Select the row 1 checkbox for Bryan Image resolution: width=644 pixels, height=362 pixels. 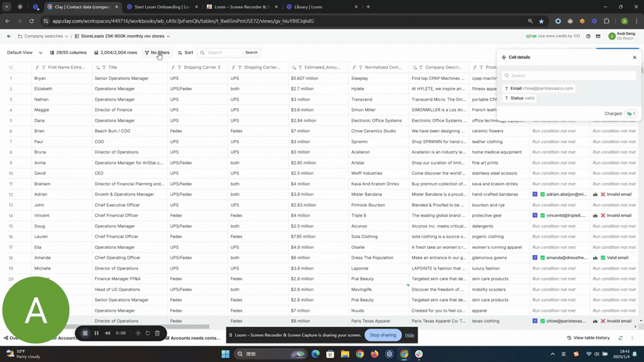tap(10, 79)
